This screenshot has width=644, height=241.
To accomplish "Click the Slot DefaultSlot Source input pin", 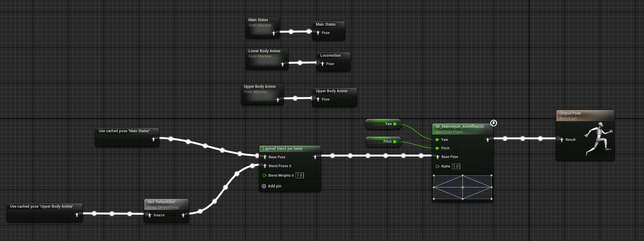I will coord(150,215).
